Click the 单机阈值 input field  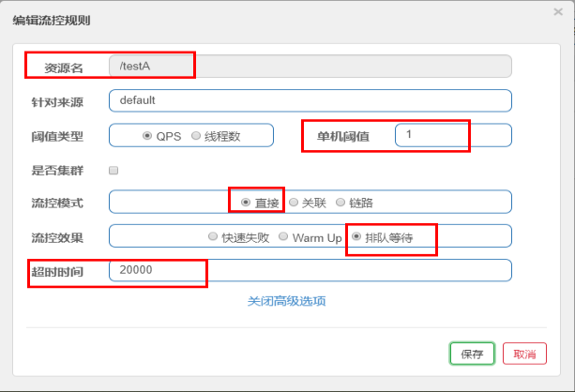click(453, 135)
